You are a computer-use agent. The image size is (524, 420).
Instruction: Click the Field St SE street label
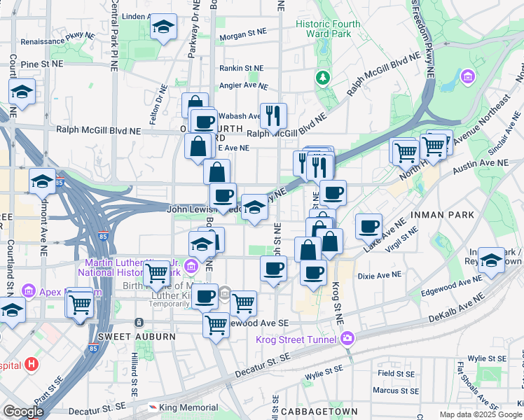(397, 374)
